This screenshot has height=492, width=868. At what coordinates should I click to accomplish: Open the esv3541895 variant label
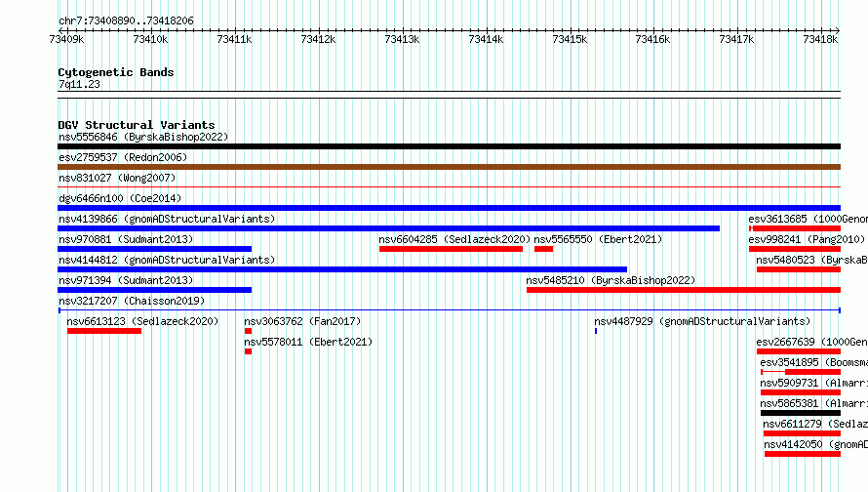coord(813,362)
